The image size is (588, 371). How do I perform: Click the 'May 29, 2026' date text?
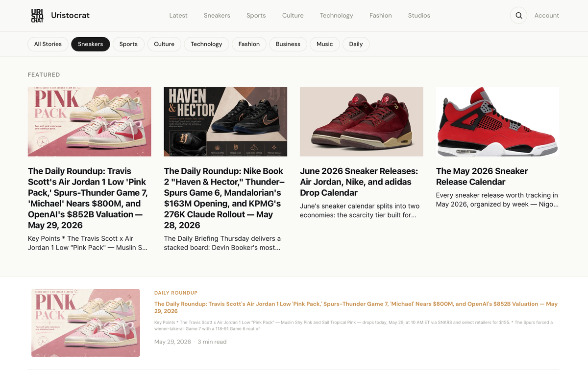click(x=172, y=342)
